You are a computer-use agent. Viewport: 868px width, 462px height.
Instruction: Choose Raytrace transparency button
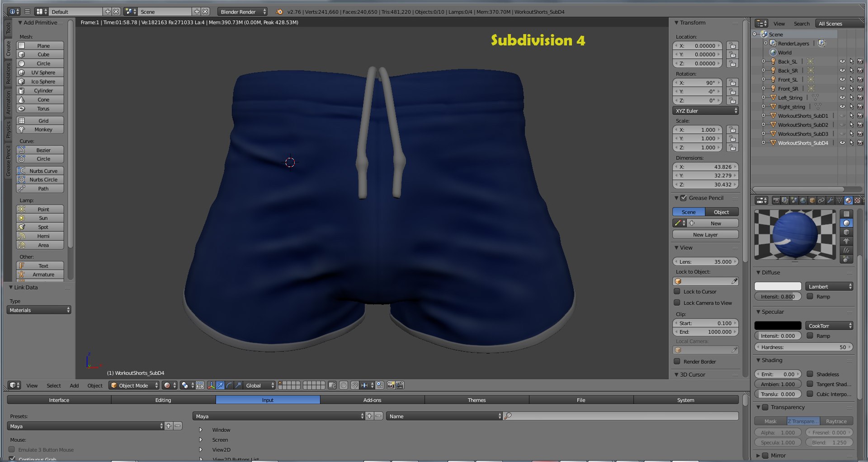point(836,421)
